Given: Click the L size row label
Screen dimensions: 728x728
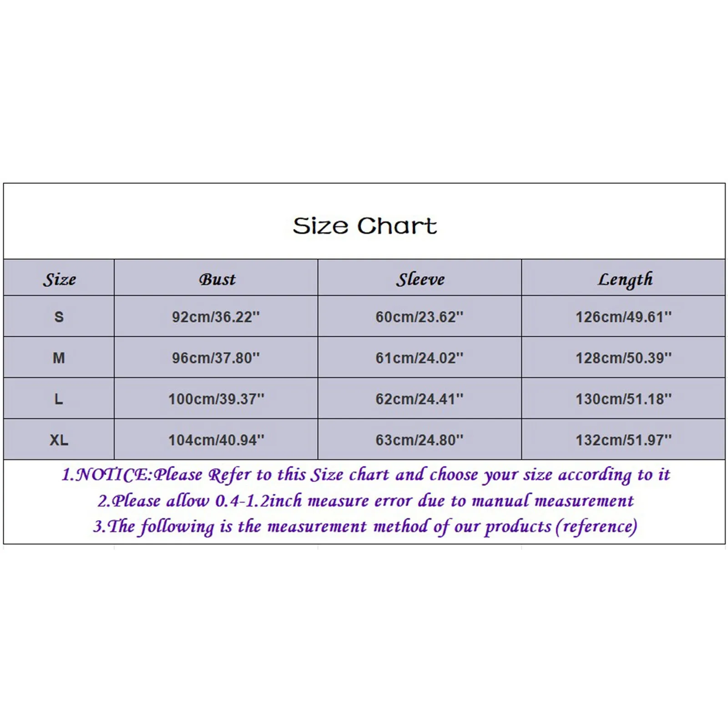Looking at the screenshot, I should (59, 399).
